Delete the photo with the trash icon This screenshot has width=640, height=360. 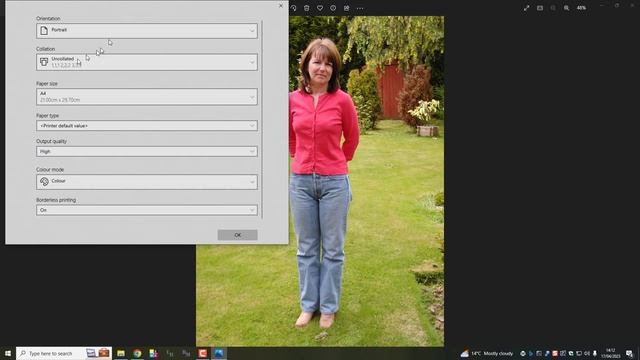click(x=307, y=8)
